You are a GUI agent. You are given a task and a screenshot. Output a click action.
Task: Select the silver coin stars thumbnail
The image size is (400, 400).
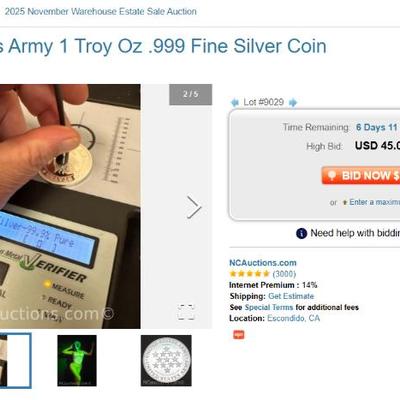pyautogui.click(x=166, y=361)
